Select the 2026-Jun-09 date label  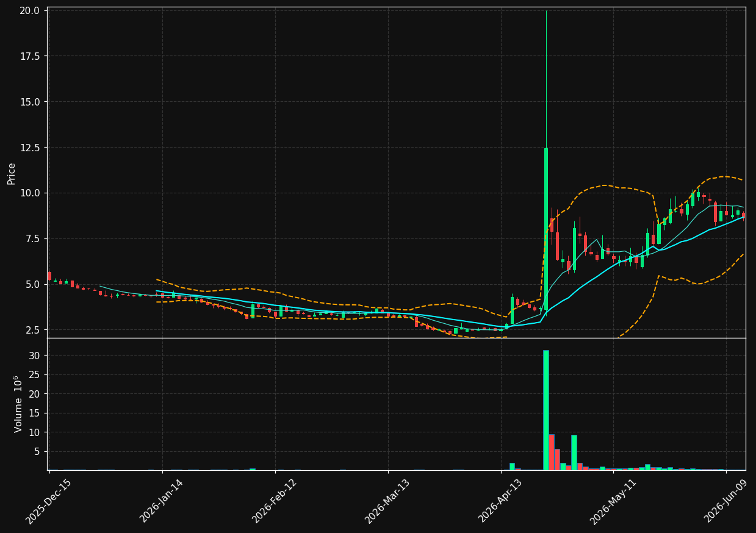point(727,501)
